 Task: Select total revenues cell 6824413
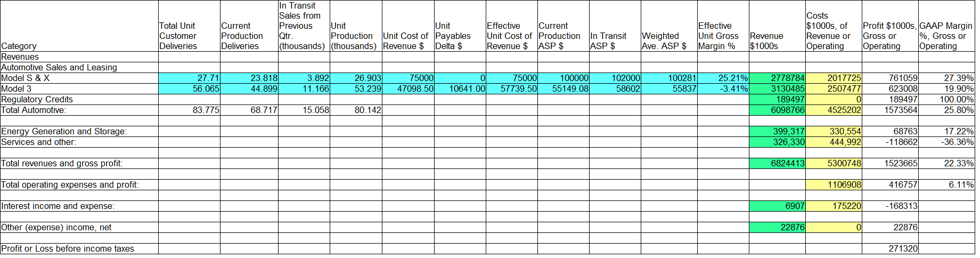pos(778,164)
